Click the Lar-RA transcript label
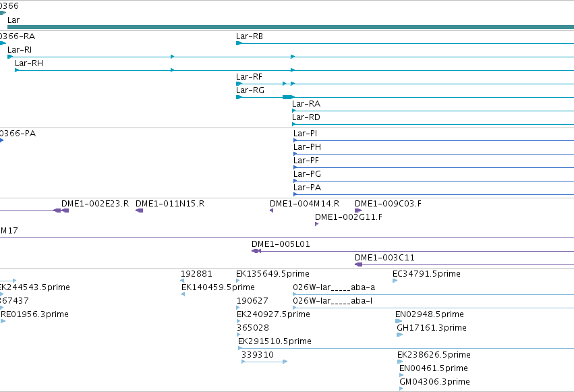 coord(306,104)
